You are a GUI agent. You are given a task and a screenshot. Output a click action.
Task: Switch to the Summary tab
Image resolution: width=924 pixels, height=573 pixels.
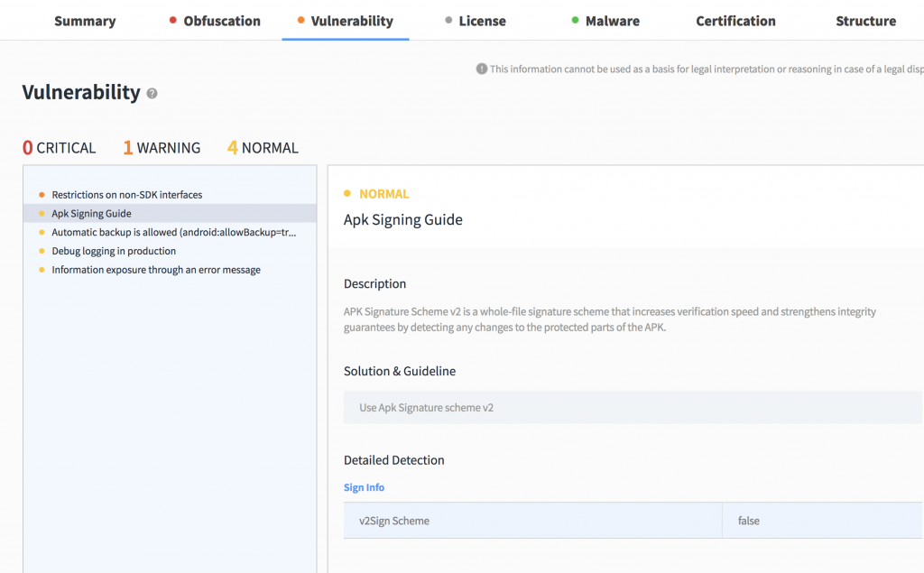pos(85,20)
